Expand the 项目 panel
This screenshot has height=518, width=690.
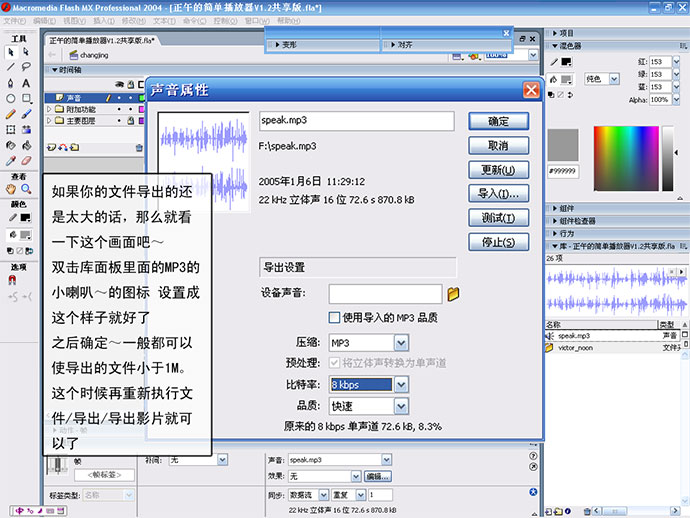[554, 33]
